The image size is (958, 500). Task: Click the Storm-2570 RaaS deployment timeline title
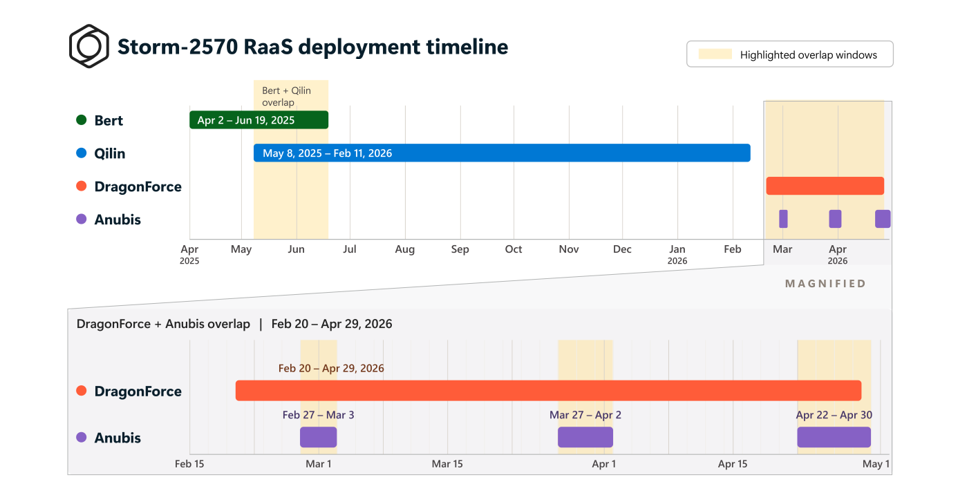coord(312,46)
